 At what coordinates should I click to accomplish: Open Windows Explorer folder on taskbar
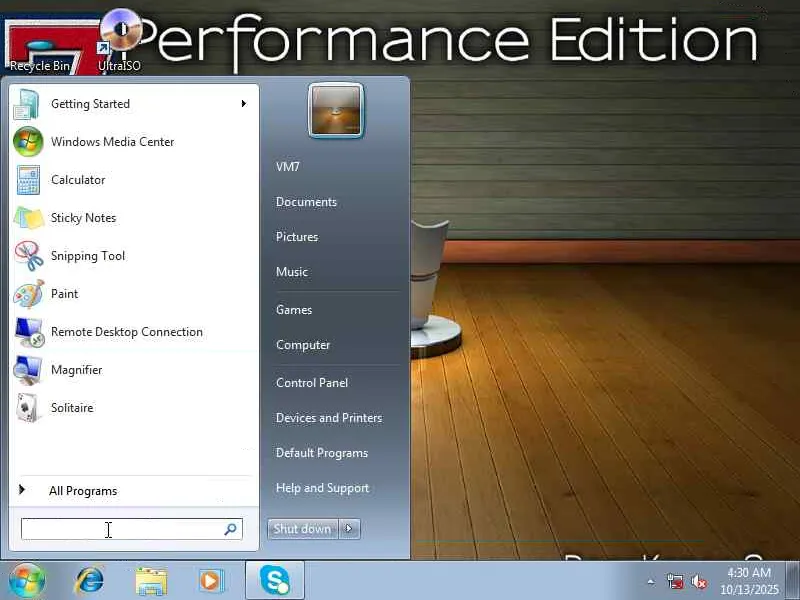point(151,581)
